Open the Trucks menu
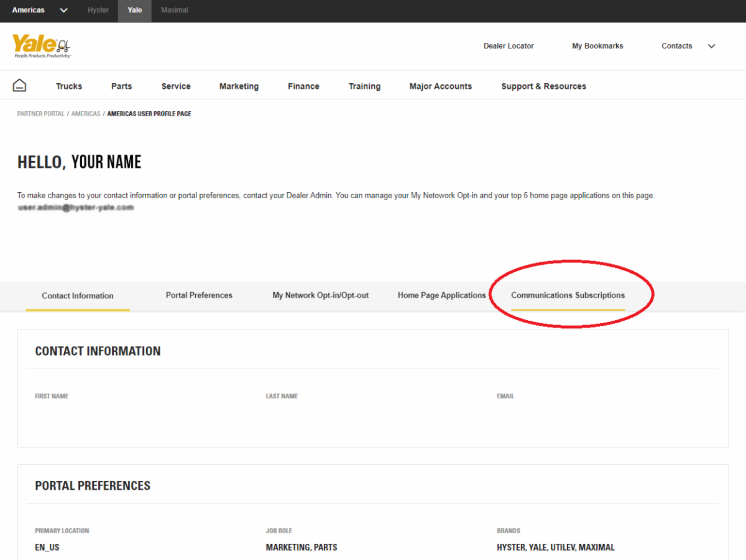The width and height of the screenshot is (746, 560). coord(68,86)
